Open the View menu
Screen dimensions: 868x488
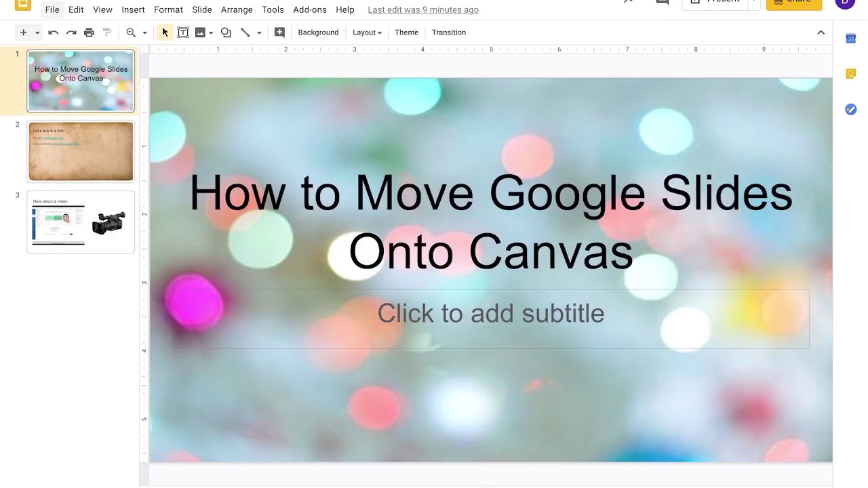[102, 9]
